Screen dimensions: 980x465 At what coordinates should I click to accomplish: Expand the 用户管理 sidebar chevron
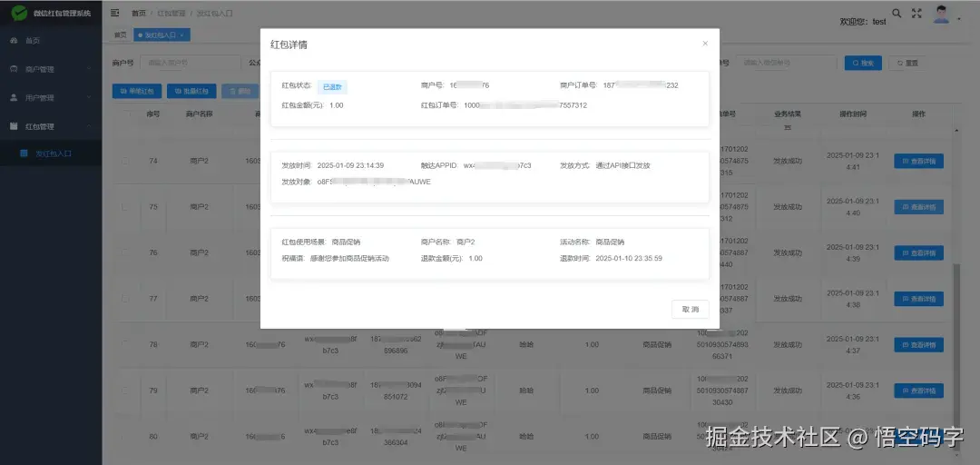(89, 97)
